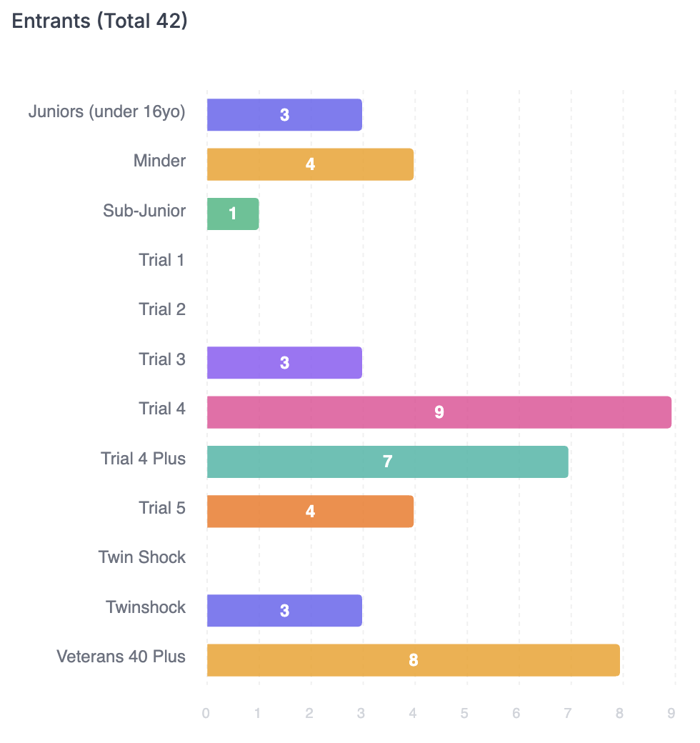
Task: Select the teal Trial 4 Plus bar
Action: click(387, 462)
